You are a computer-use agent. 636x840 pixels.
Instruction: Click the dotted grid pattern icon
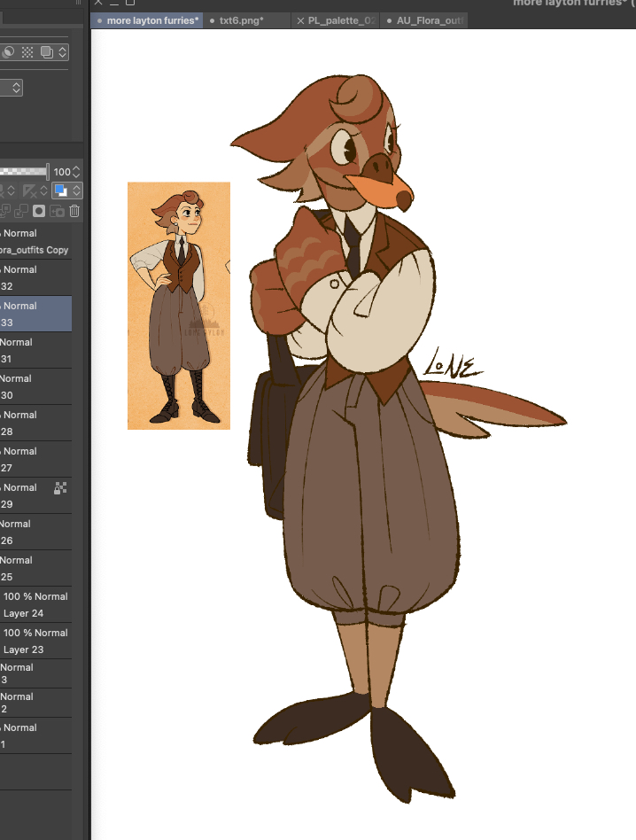coord(27,53)
